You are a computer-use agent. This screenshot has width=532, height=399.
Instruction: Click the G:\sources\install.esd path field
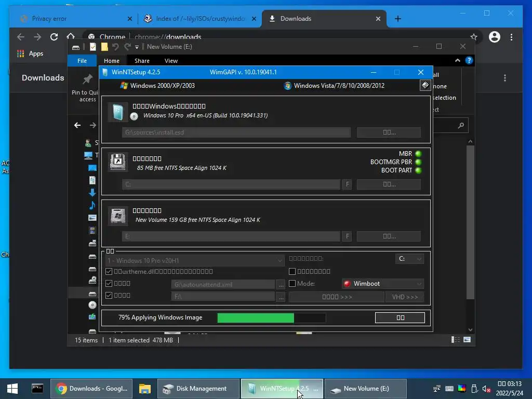pyautogui.click(x=236, y=132)
